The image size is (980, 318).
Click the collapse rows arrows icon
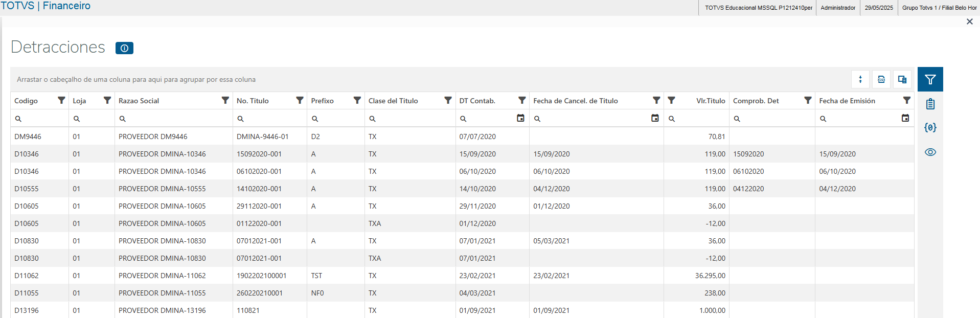[860, 79]
